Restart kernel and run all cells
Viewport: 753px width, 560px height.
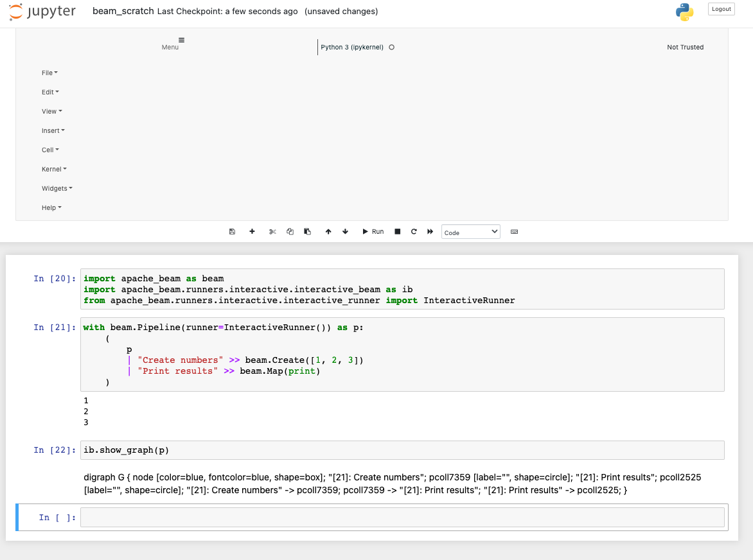[x=430, y=231]
